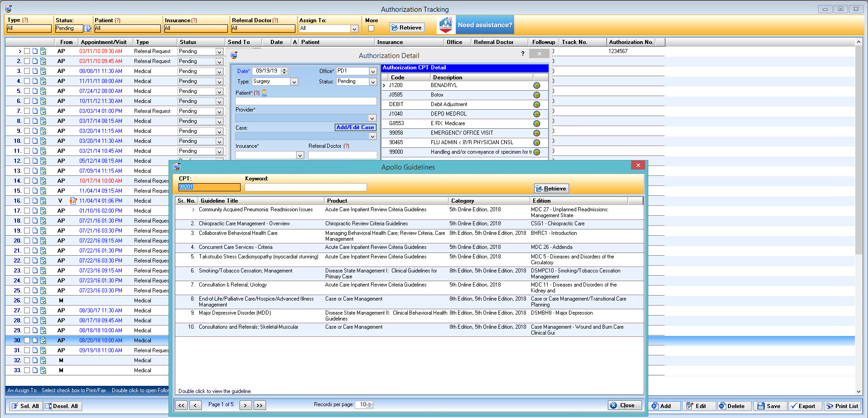Tick the More checkbox in the filter bar

[371, 29]
